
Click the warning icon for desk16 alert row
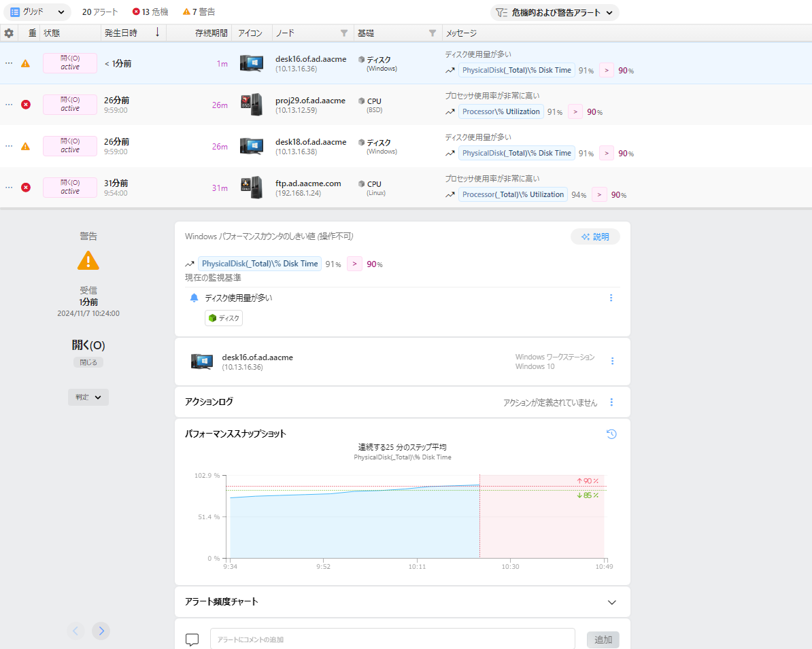pos(25,64)
